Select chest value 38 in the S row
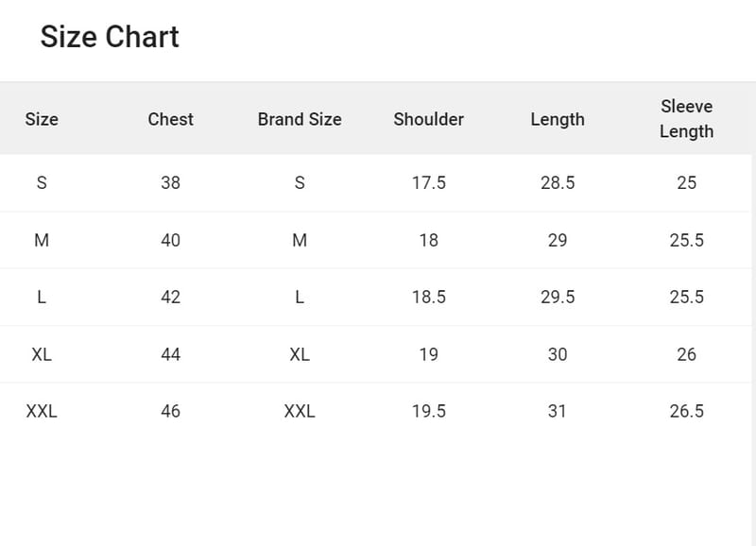Image resolution: width=756 pixels, height=546 pixels. 170,182
